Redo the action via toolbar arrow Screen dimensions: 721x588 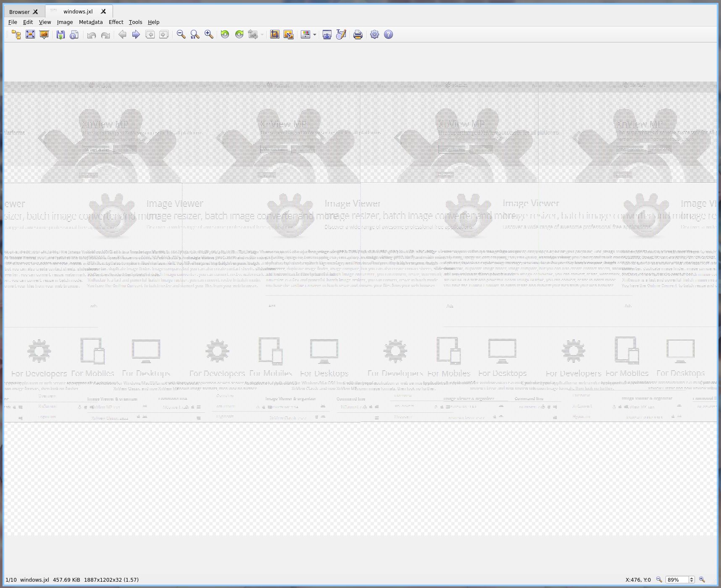(105, 34)
